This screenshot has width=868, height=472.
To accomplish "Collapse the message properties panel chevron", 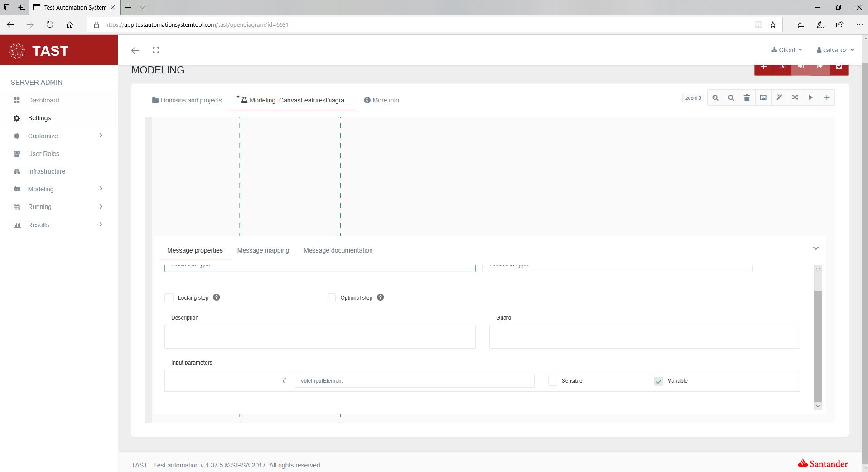I will click(x=815, y=248).
